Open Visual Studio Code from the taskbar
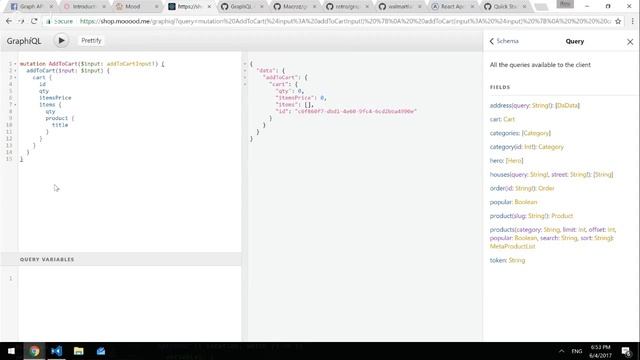This screenshot has width=640, height=360. (x=56, y=351)
